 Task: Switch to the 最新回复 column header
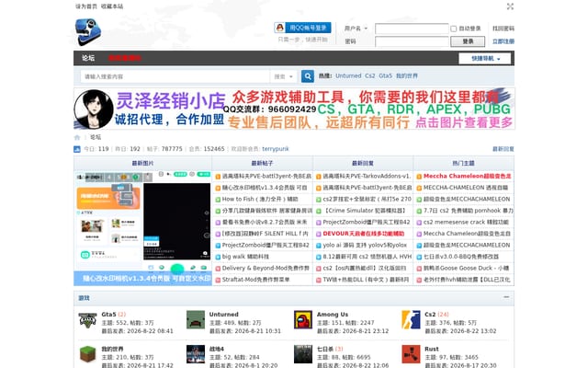(363, 164)
